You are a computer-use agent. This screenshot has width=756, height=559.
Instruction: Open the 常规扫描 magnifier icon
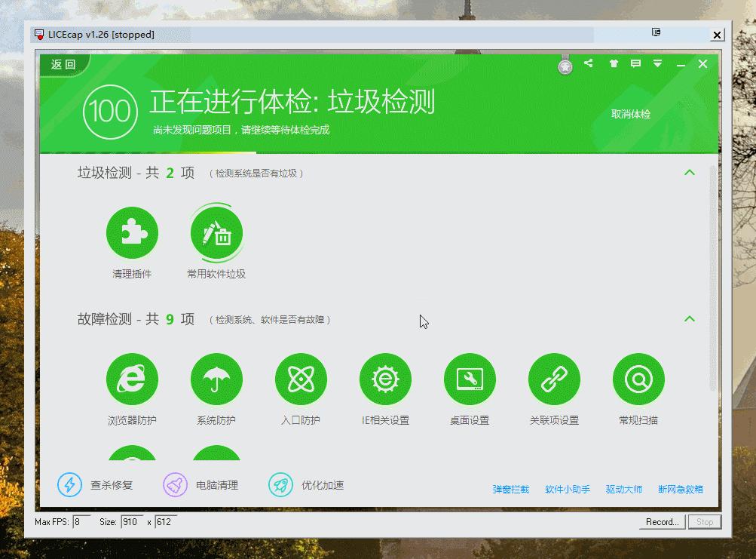[638, 379]
